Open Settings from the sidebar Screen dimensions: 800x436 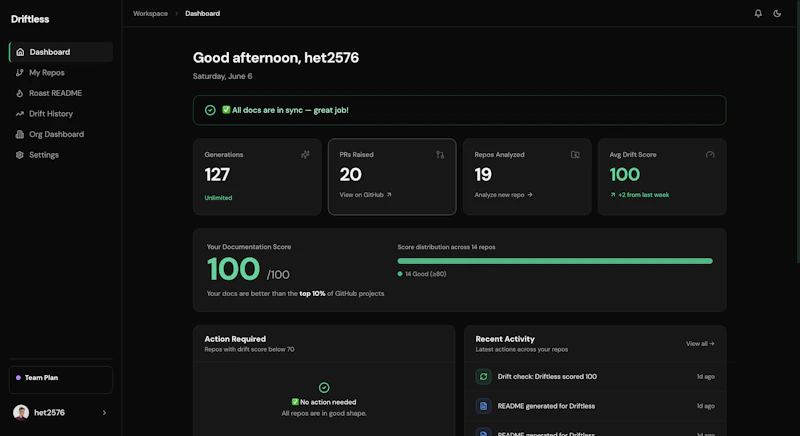pos(61,155)
